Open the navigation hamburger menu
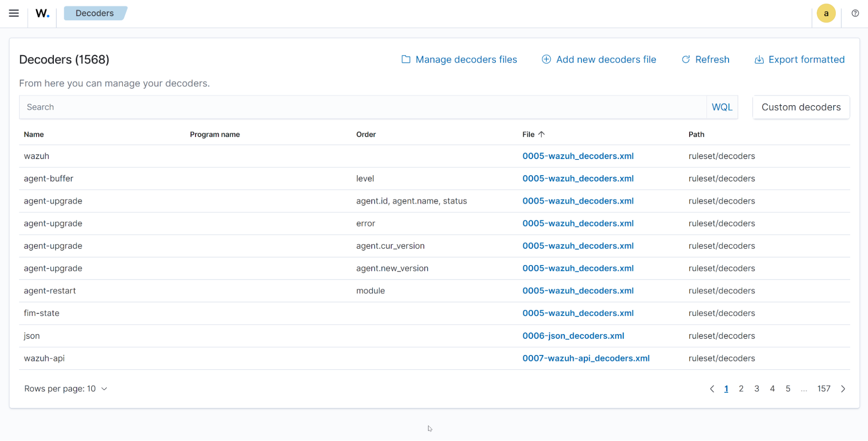This screenshot has width=868, height=441. click(x=14, y=13)
